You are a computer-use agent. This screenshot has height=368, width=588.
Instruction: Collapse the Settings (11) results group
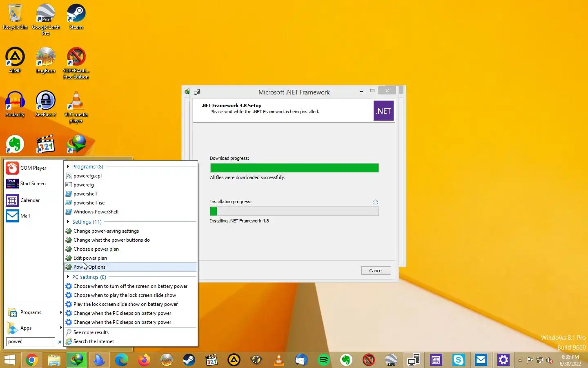tap(68, 222)
